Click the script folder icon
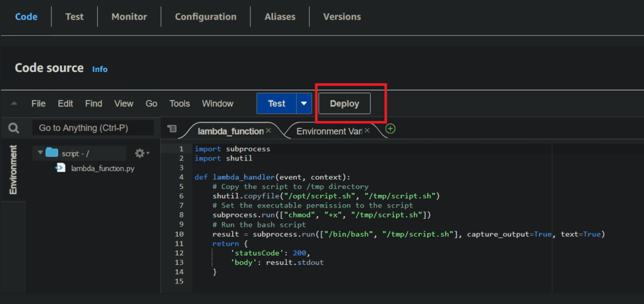The height and width of the screenshot is (304, 644). tap(52, 153)
